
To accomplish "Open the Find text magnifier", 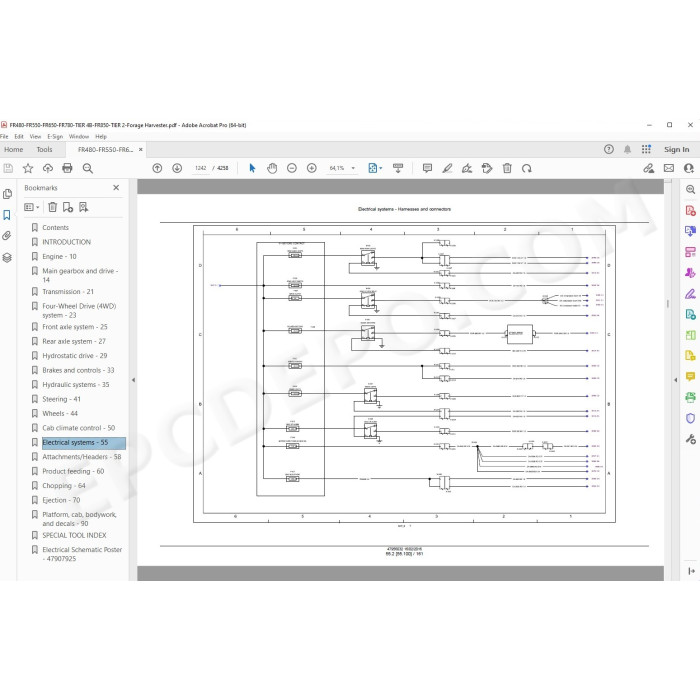I will (88, 168).
